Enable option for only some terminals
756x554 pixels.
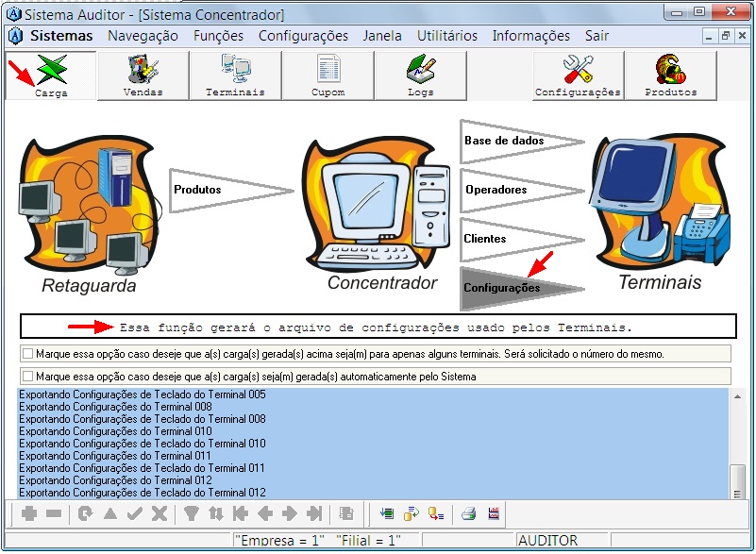pyautogui.click(x=27, y=354)
